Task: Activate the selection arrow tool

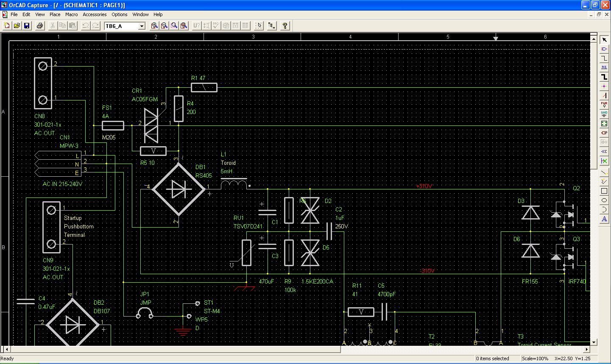Action: (x=604, y=39)
